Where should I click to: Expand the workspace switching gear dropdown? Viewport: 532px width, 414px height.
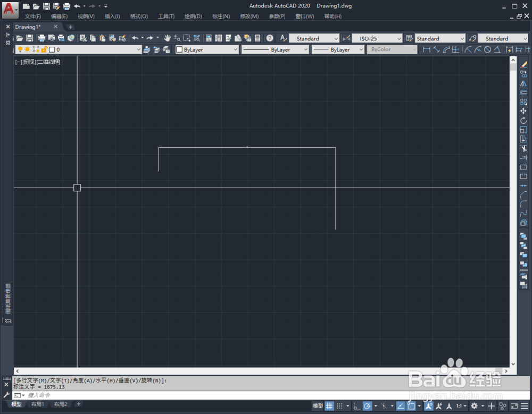tap(483, 406)
